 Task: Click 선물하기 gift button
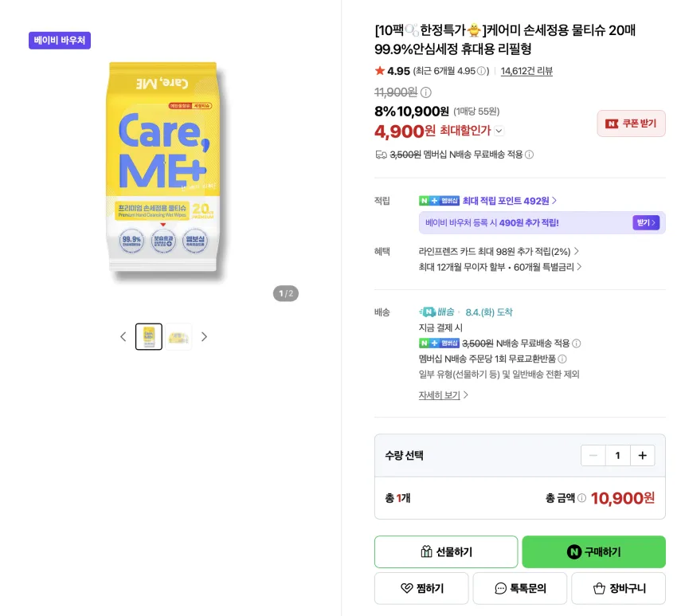pos(446,551)
